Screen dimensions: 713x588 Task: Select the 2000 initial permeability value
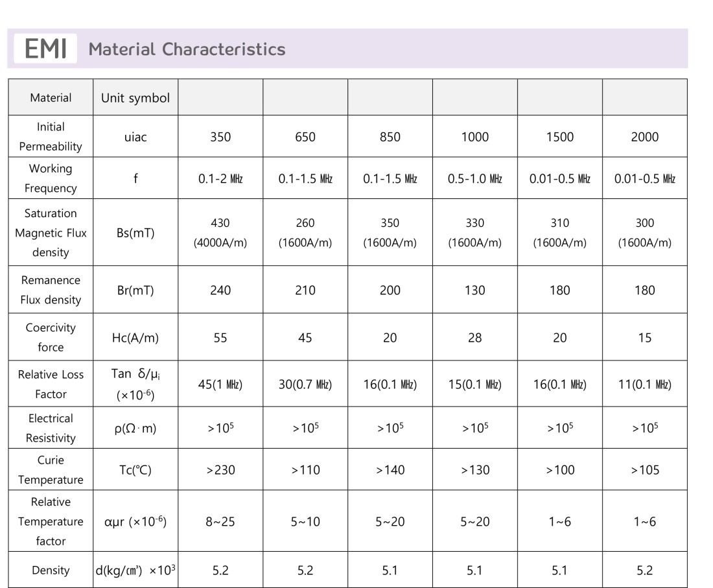pyautogui.click(x=645, y=136)
